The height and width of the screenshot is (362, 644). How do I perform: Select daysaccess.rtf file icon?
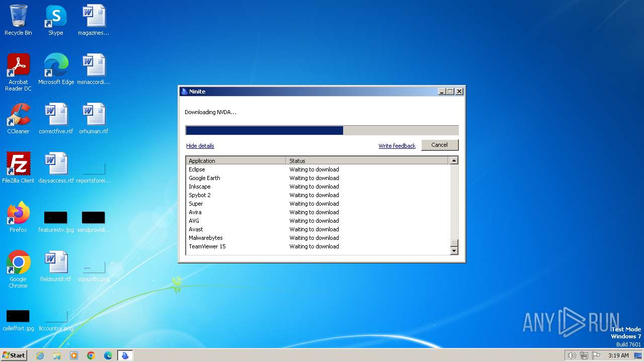click(56, 168)
